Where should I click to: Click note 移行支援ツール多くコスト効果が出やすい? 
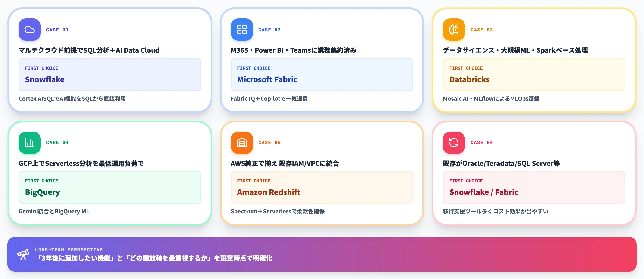(495, 211)
